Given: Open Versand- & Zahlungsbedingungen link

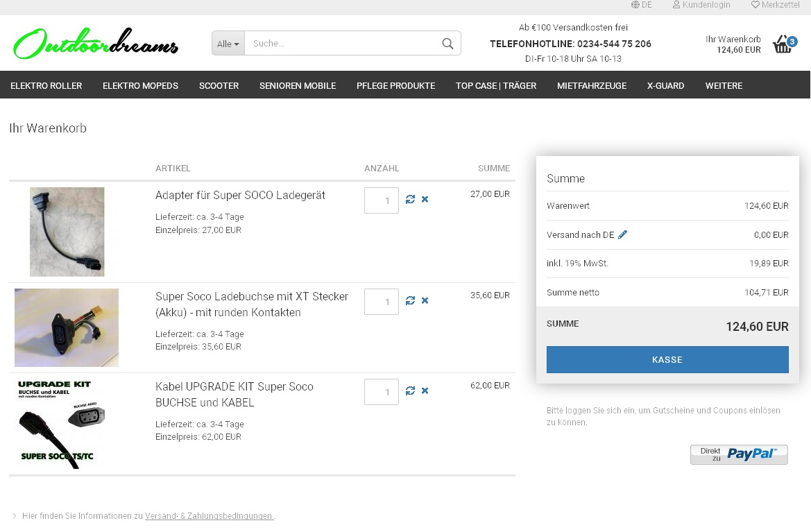Looking at the screenshot, I should point(209,516).
